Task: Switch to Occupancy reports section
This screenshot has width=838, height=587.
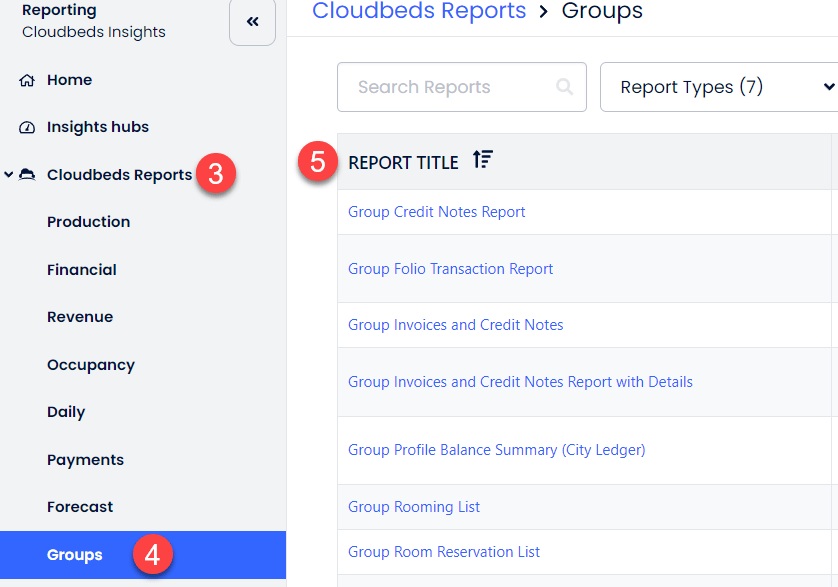Action: pos(91,364)
